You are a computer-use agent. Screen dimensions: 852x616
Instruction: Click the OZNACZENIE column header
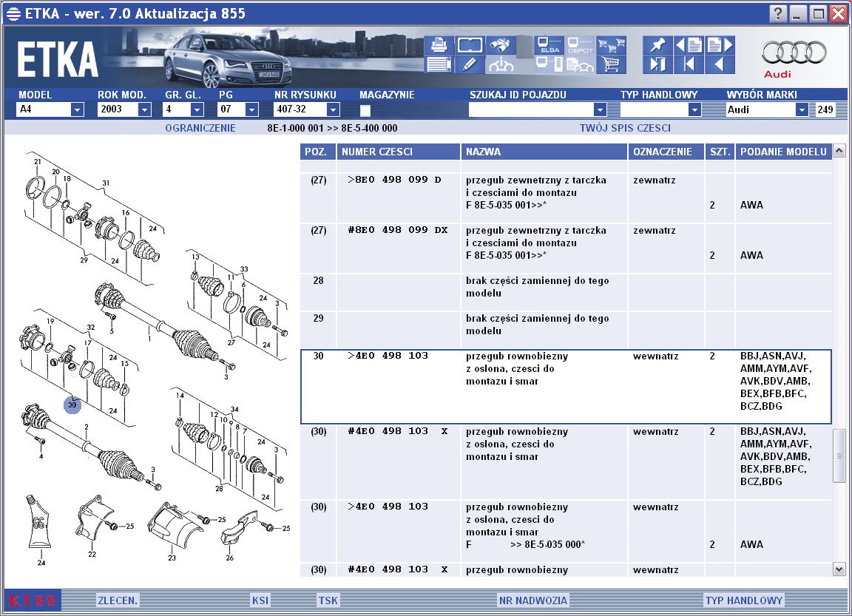[x=666, y=152]
